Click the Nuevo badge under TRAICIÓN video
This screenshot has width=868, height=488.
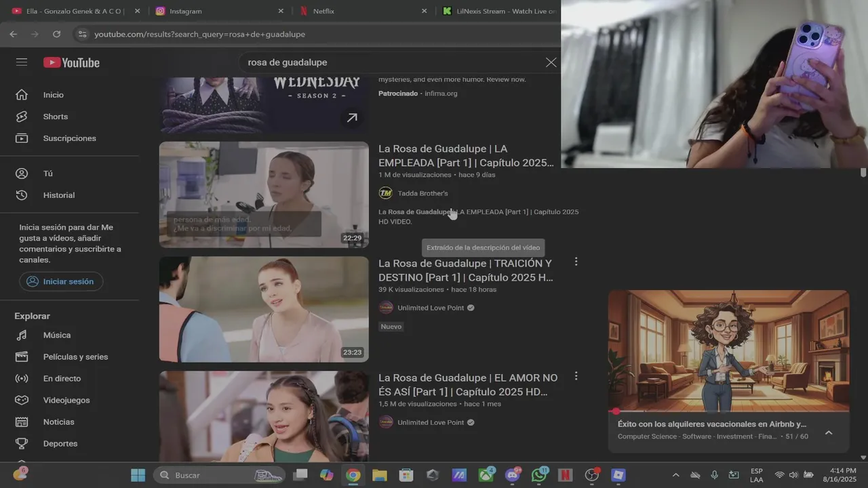(391, 327)
